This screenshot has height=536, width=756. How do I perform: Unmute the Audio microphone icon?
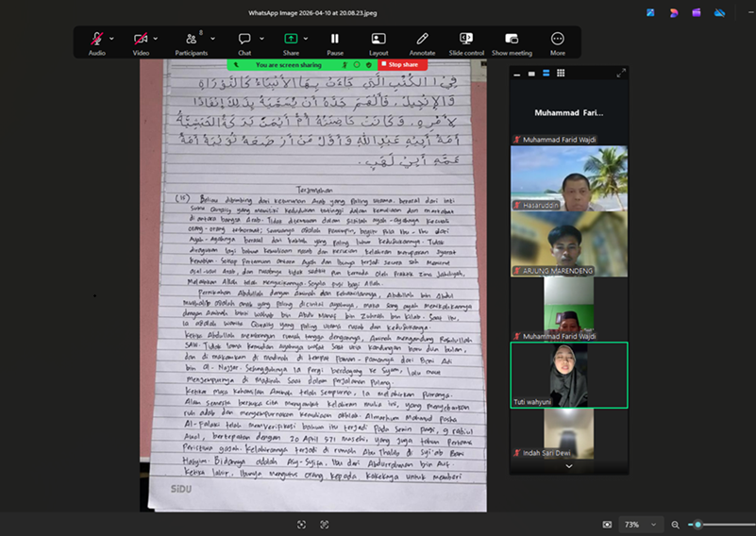click(x=97, y=39)
